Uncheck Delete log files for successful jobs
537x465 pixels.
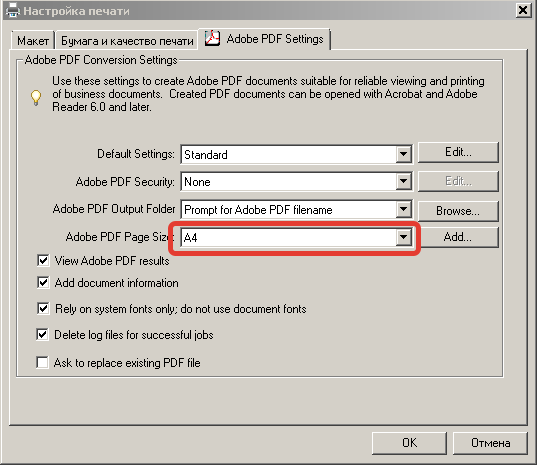pyautogui.click(x=42, y=335)
